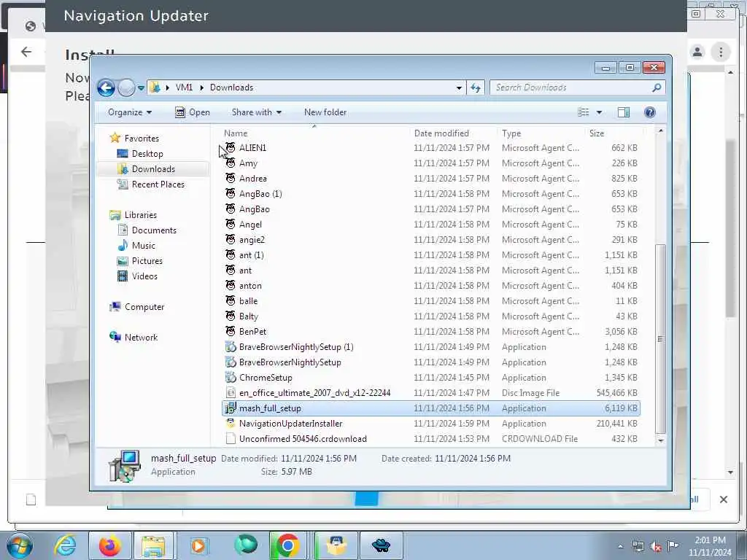Close the Chrome downloads bar
The height and width of the screenshot is (560, 747).
click(x=723, y=499)
